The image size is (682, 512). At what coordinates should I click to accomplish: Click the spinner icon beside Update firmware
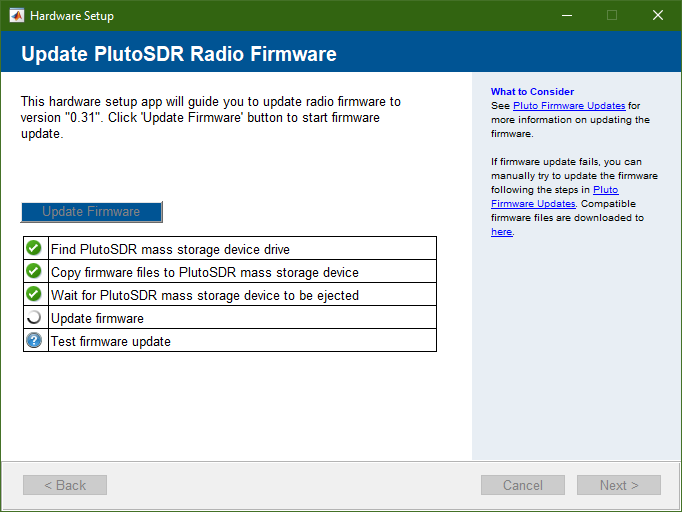click(x=34, y=317)
